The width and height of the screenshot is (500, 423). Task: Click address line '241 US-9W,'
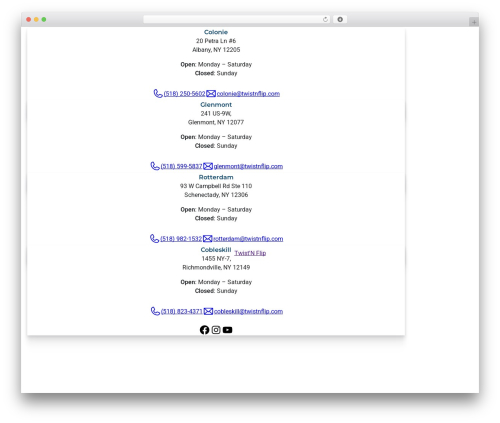(x=216, y=113)
